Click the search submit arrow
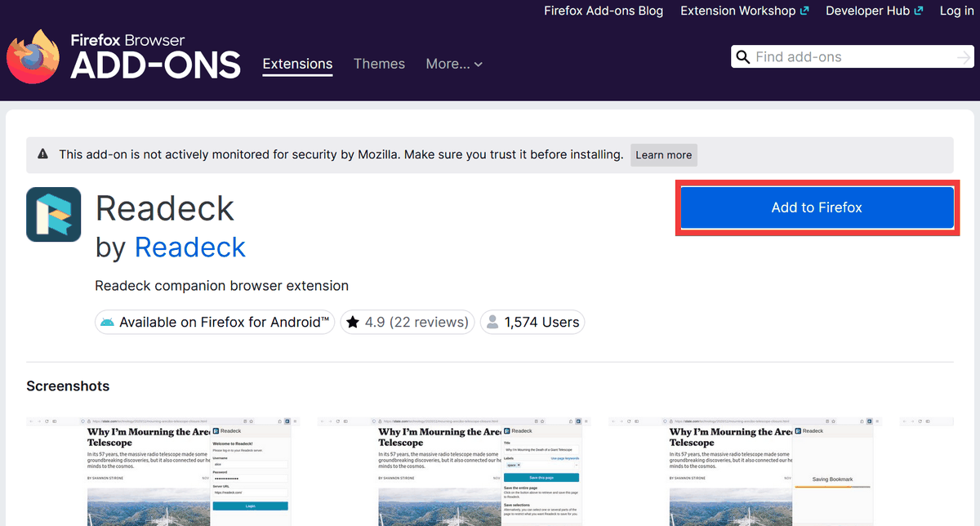The height and width of the screenshot is (526, 980). pos(964,57)
